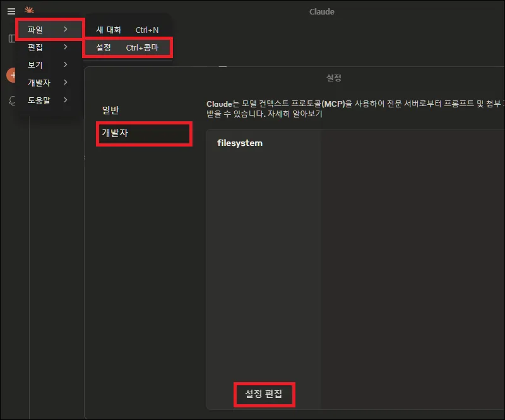Expand the 도움말 submenu chevron

pyautogui.click(x=66, y=100)
